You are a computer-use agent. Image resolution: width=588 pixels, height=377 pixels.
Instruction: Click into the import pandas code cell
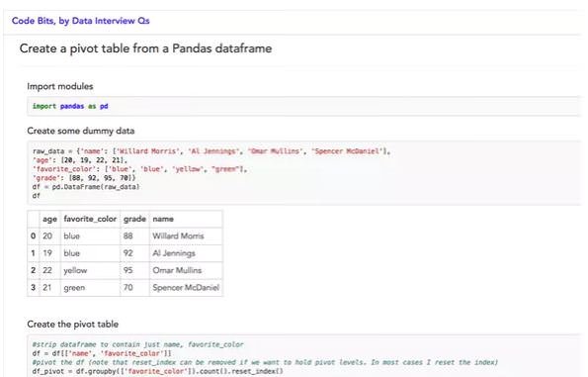click(304, 106)
